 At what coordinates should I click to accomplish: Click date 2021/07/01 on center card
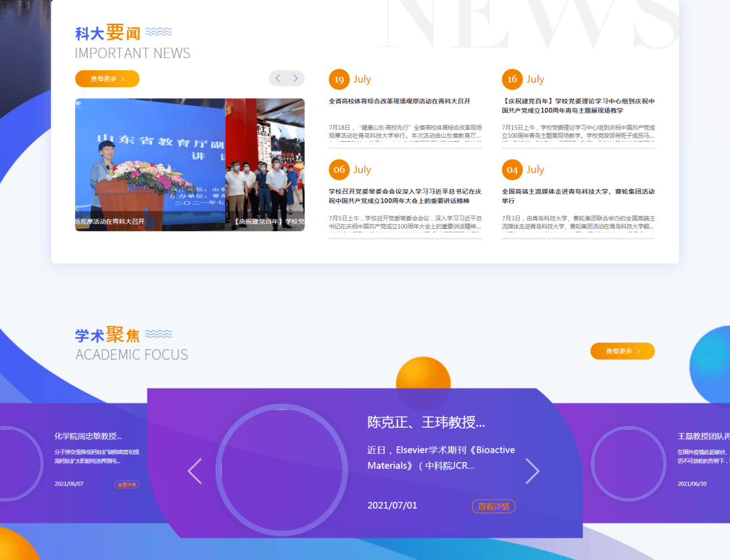coord(392,505)
